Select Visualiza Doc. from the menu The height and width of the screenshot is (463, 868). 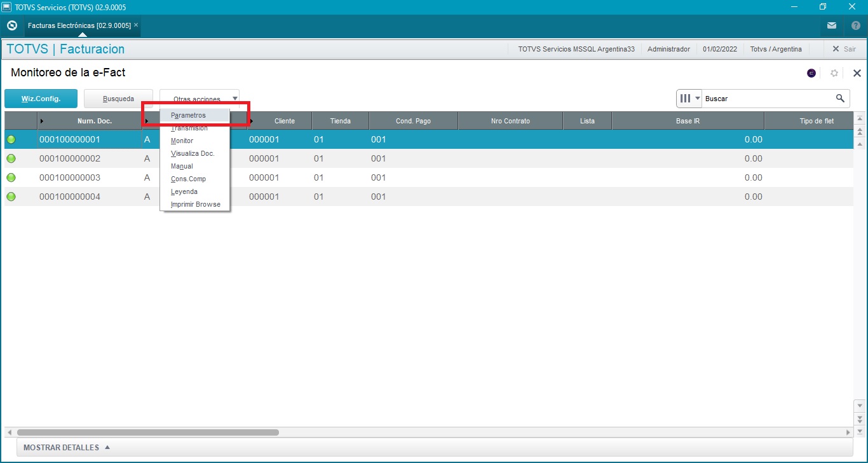click(x=194, y=153)
